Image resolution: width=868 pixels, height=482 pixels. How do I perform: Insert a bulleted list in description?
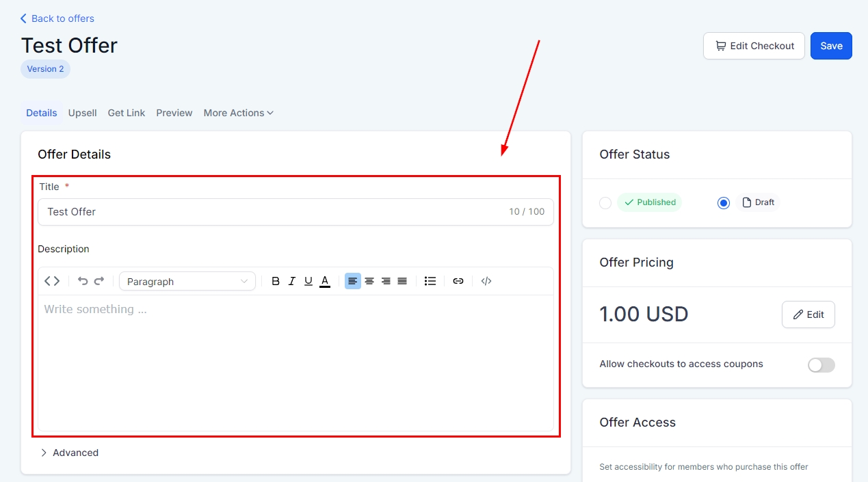pos(430,281)
